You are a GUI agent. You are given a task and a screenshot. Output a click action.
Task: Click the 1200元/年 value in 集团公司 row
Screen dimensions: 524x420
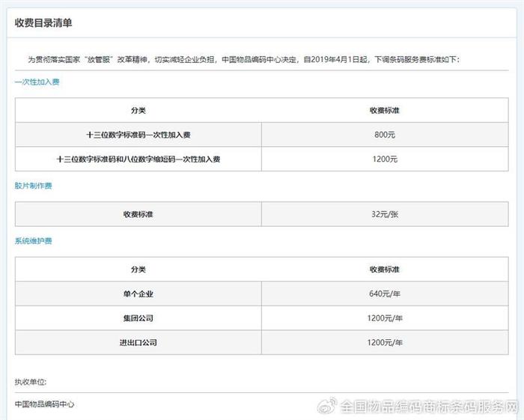point(385,318)
